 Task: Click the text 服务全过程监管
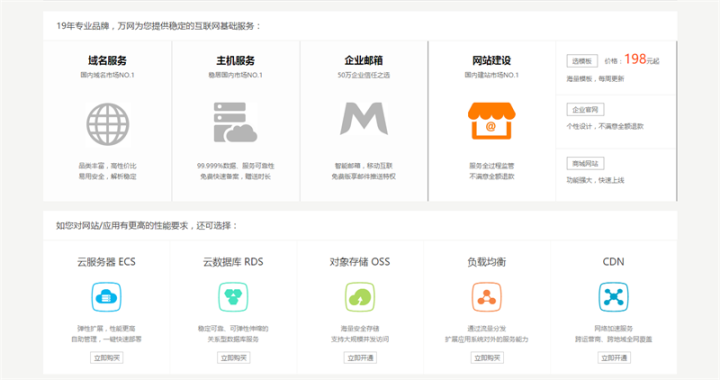click(491, 166)
